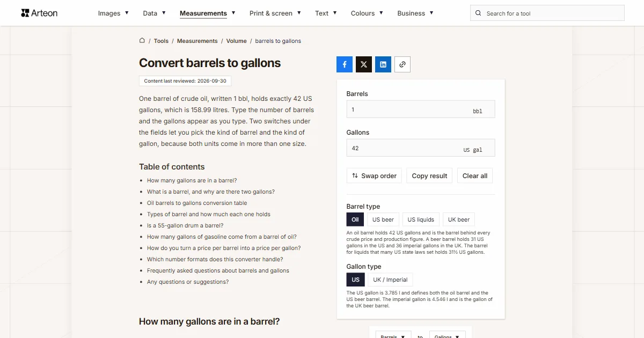
Task: Click 'Content last reviewed: 2026-09-30' label
Action: click(x=185, y=81)
